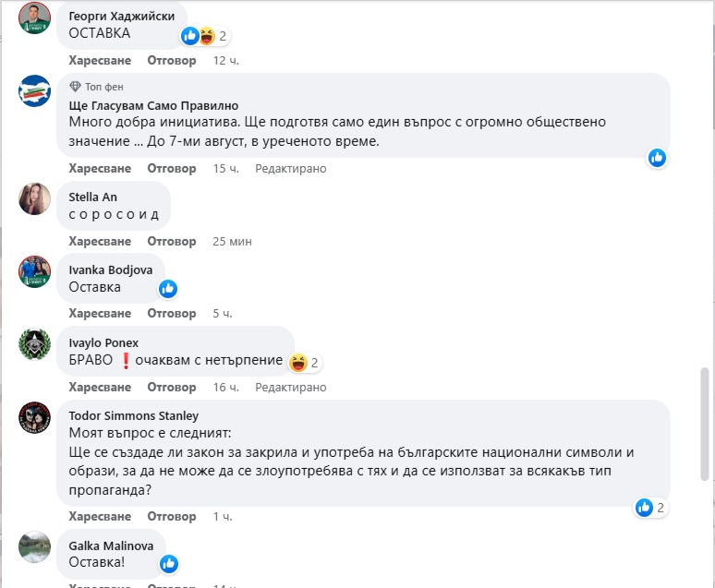The image size is (715, 588).
Task: Like Stella An's comment with Харесване
Action: [x=100, y=241]
